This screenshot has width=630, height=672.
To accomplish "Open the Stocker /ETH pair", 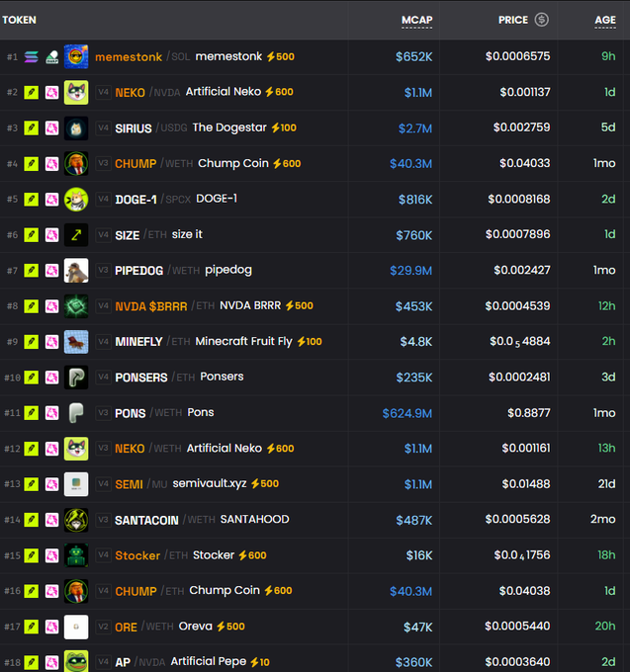I will [x=151, y=555].
